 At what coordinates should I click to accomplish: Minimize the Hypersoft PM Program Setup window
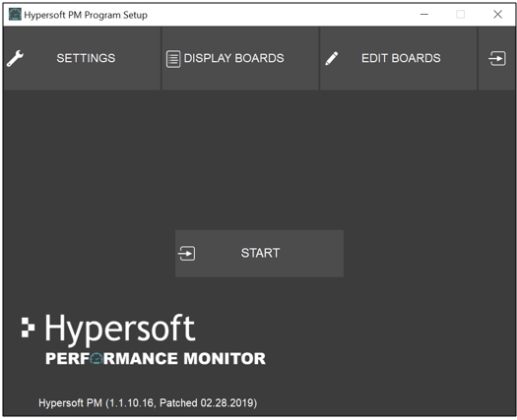[424, 15]
